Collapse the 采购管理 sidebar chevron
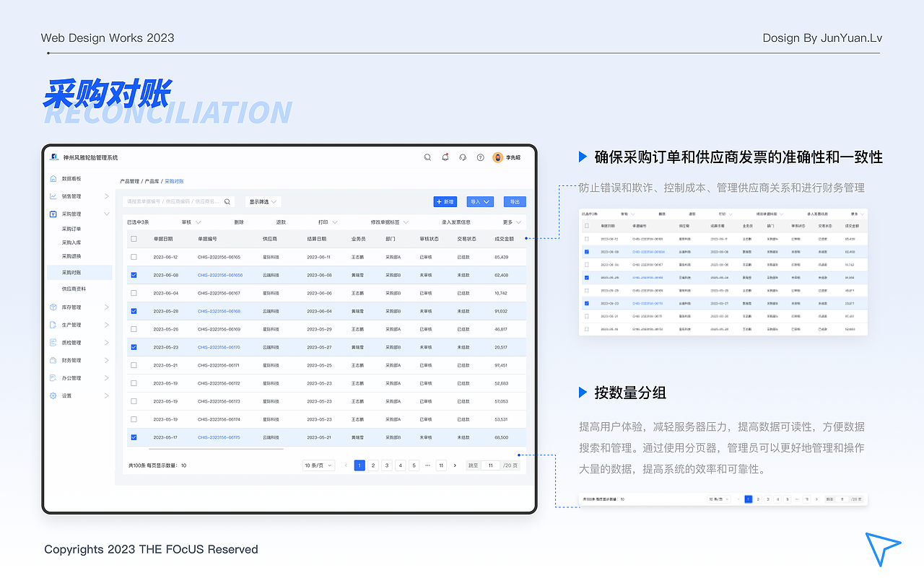Image resolution: width=924 pixels, height=578 pixels. click(106, 214)
